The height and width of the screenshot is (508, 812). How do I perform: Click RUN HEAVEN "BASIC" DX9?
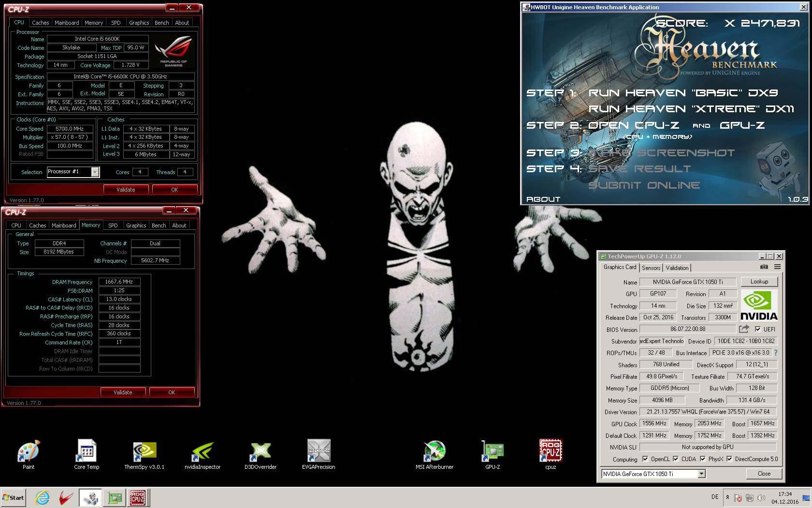(683, 92)
